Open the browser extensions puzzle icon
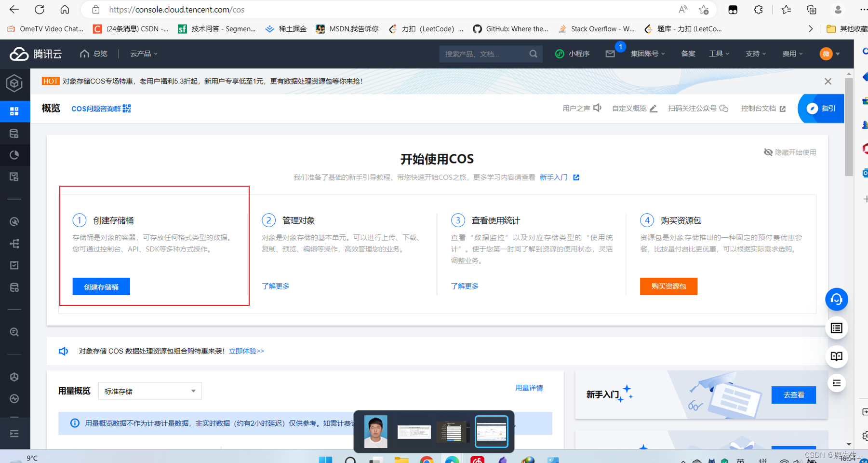 pyautogui.click(x=758, y=10)
